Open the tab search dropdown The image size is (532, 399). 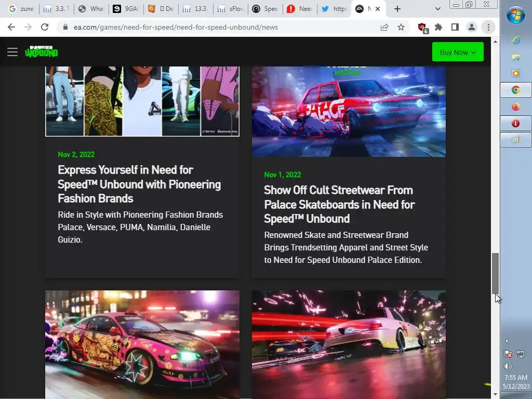437,9
